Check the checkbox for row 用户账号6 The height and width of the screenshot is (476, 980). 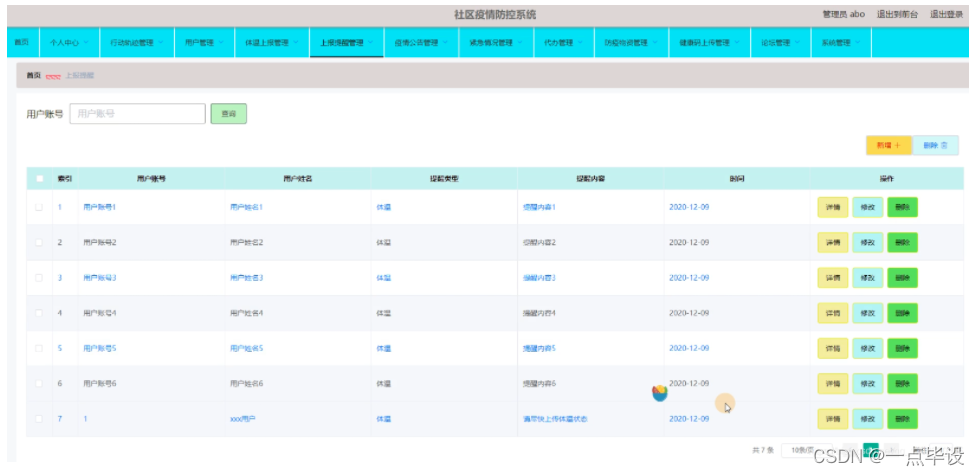(x=39, y=384)
